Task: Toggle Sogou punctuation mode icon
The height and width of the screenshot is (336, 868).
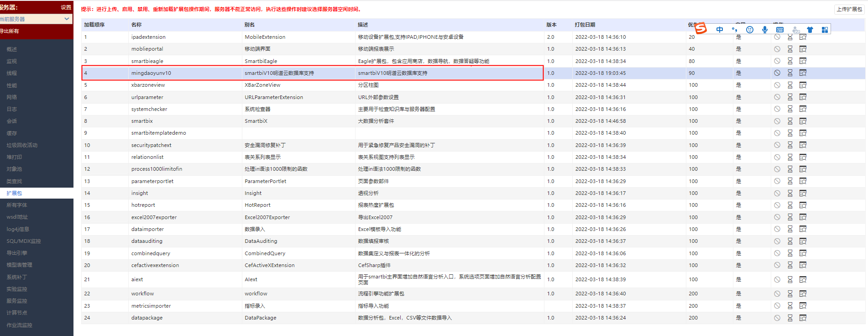Action: 734,30
